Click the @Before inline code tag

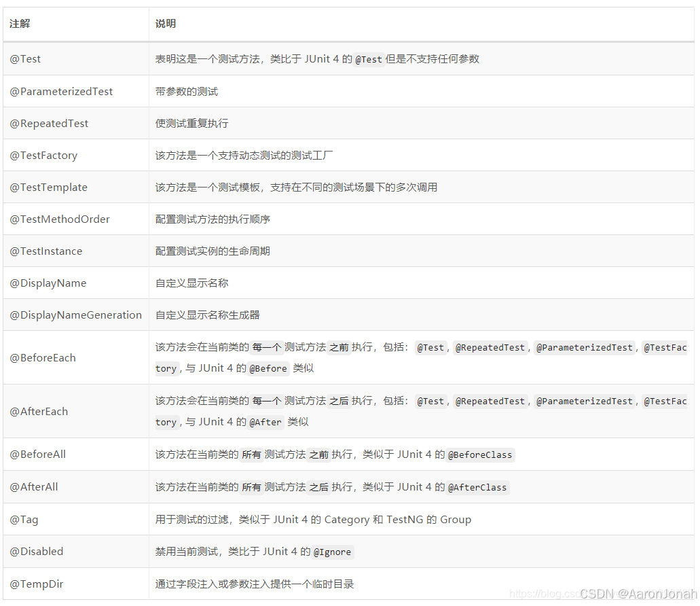click(x=268, y=369)
